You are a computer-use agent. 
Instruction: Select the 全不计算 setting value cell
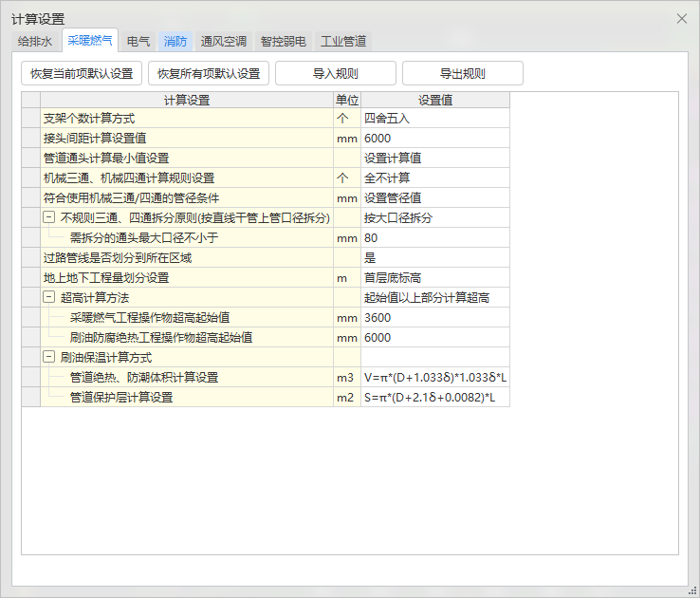click(x=434, y=178)
